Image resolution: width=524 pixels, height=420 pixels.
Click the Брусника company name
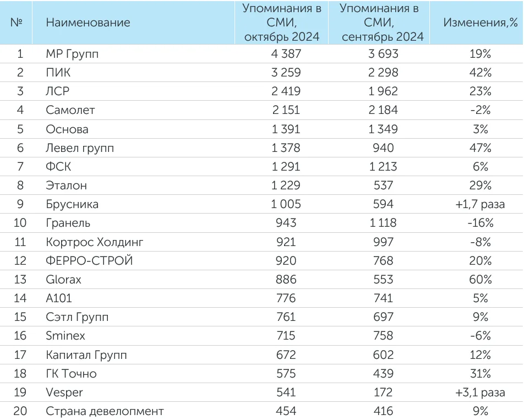pyautogui.click(x=72, y=204)
